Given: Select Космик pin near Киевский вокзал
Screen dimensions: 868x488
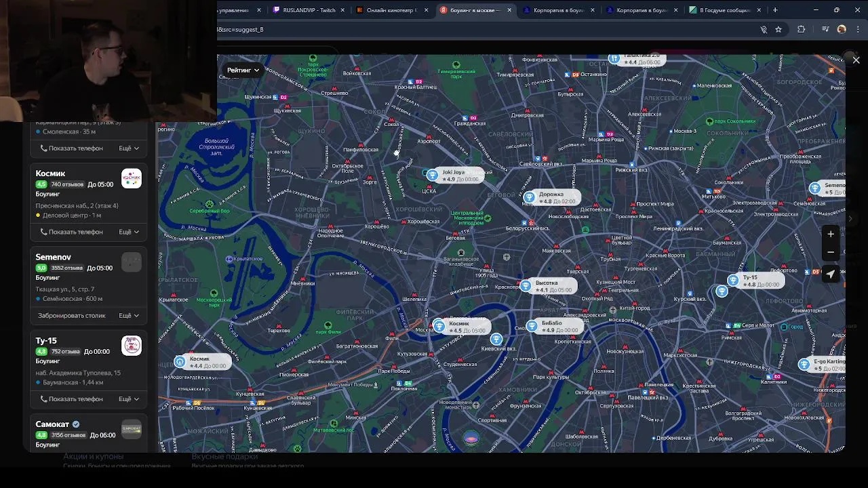Looking at the screenshot, I should tap(439, 327).
